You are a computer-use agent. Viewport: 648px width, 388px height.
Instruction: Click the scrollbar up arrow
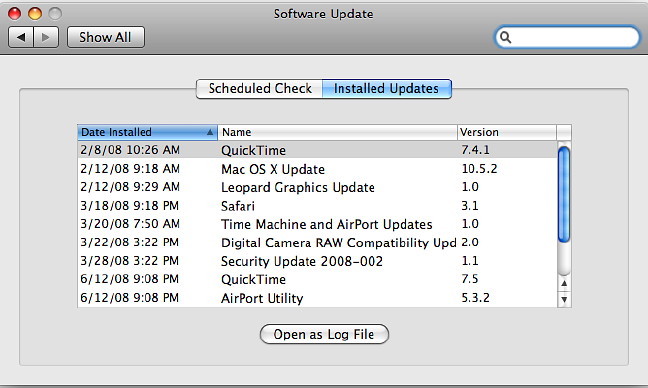(x=564, y=283)
